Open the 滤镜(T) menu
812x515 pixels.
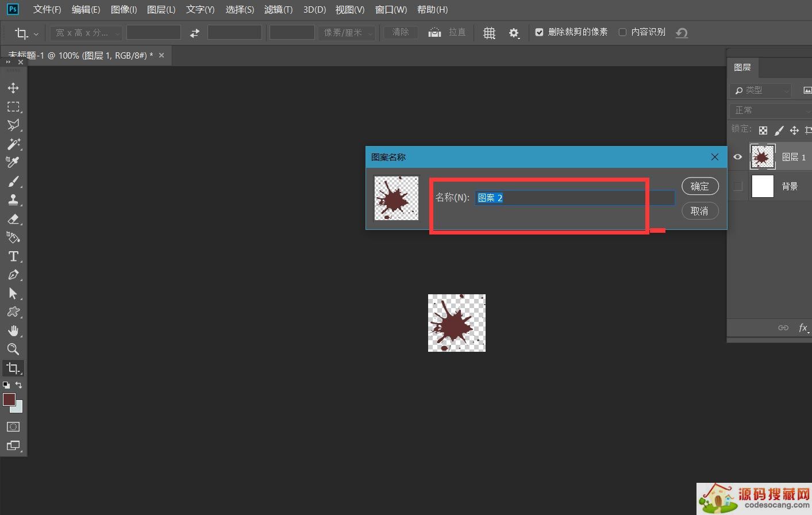point(278,10)
